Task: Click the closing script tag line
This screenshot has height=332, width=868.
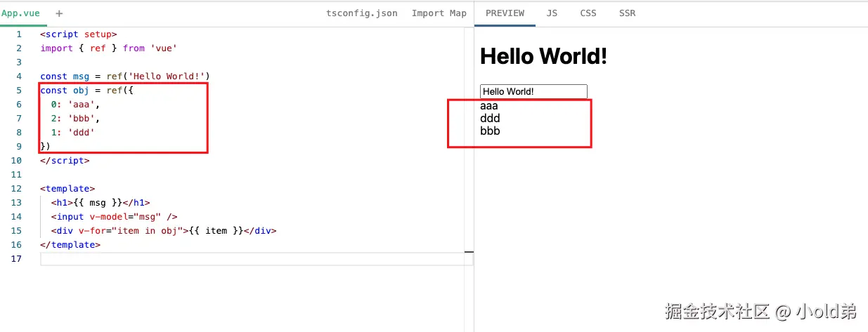Action: click(x=65, y=161)
